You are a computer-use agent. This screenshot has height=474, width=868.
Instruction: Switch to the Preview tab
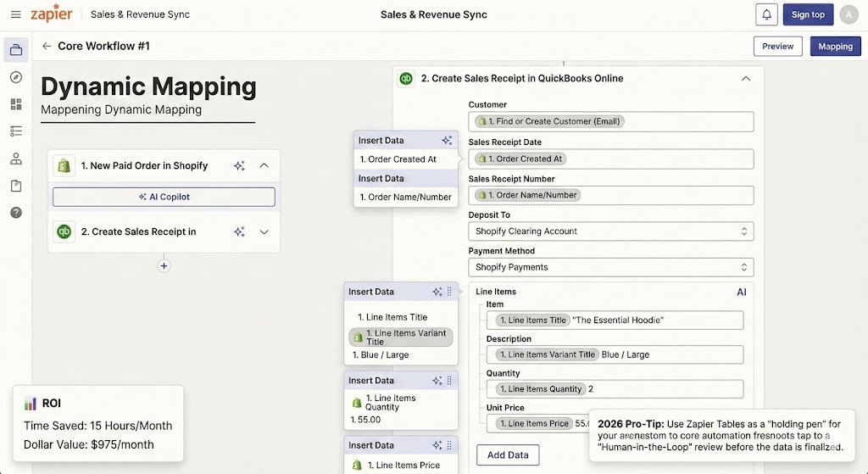pyautogui.click(x=777, y=47)
